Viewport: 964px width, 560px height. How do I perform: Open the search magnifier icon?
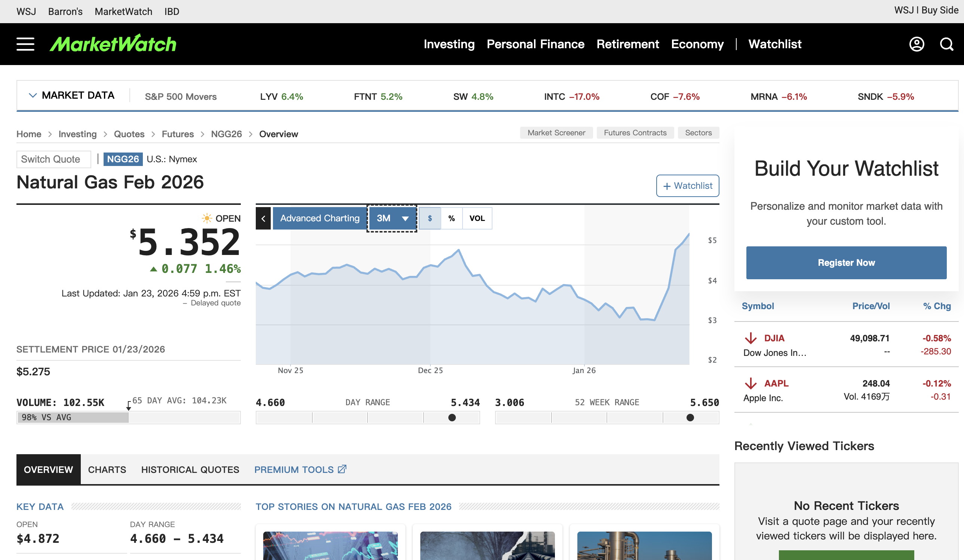pyautogui.click(x=946, y=44)
